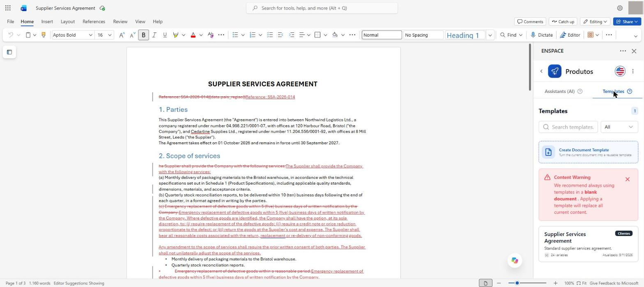Viewport: 644px width, 287px height.
Task: Expand the bullet library dropdown
Action: [x=243, y=35]
